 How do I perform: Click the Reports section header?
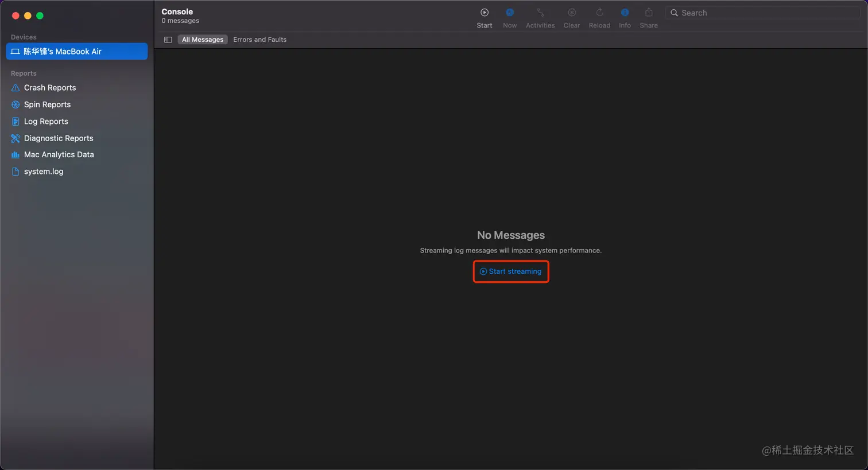pyautogui.click(x=24, y=73)
